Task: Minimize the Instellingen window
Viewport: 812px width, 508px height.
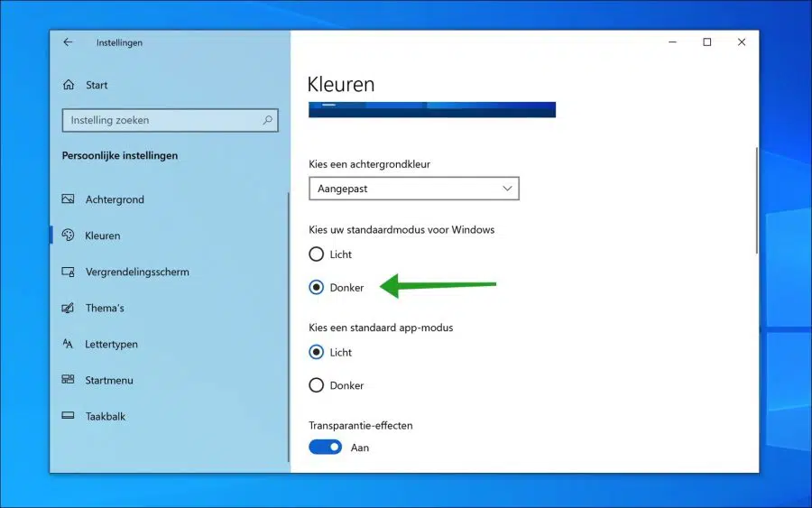Action: pyautogui.click(x=672, y=42)
